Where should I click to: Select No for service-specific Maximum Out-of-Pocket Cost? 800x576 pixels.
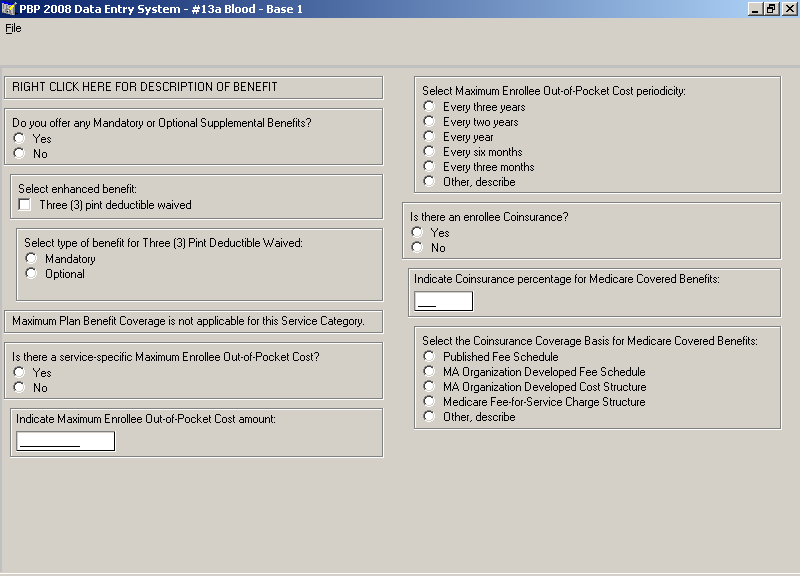(x=19, y=387)
